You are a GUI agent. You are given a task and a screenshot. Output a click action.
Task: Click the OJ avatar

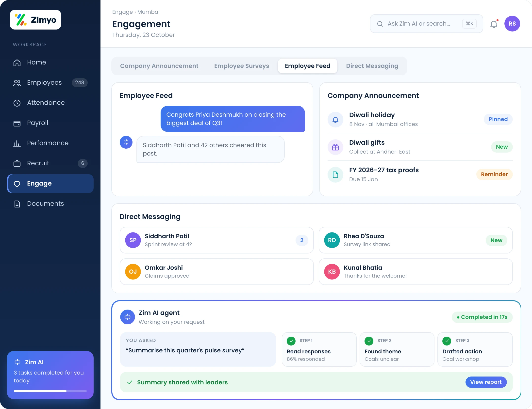[x=133, y=272]
